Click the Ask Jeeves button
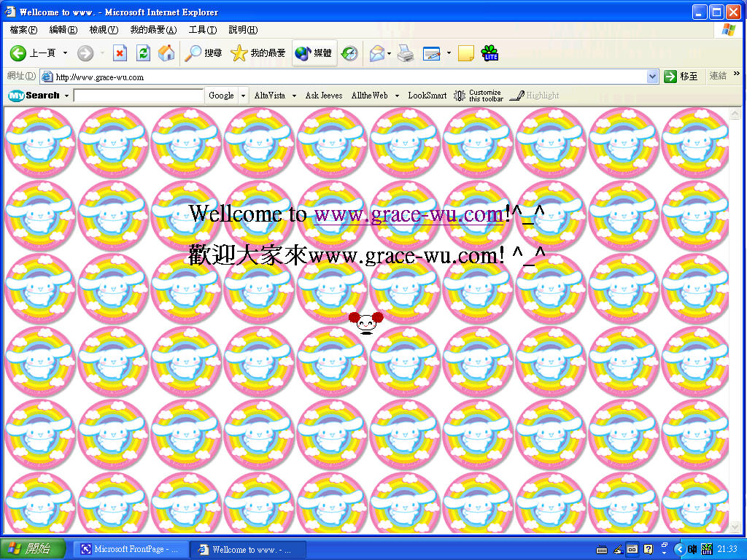This screenshot has height=560, width=747. point(324,96)
